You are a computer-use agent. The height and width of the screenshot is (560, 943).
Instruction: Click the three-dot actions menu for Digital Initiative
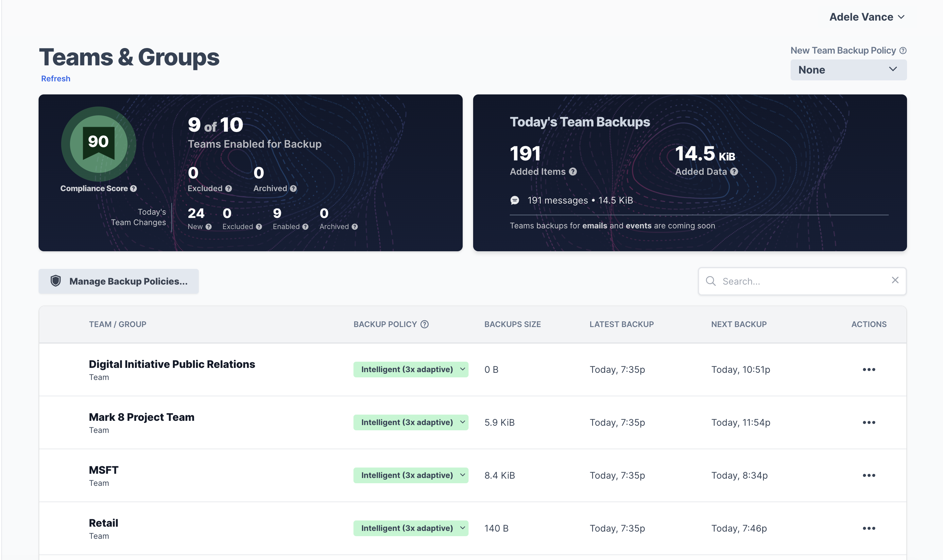click(x=869, y=369)
